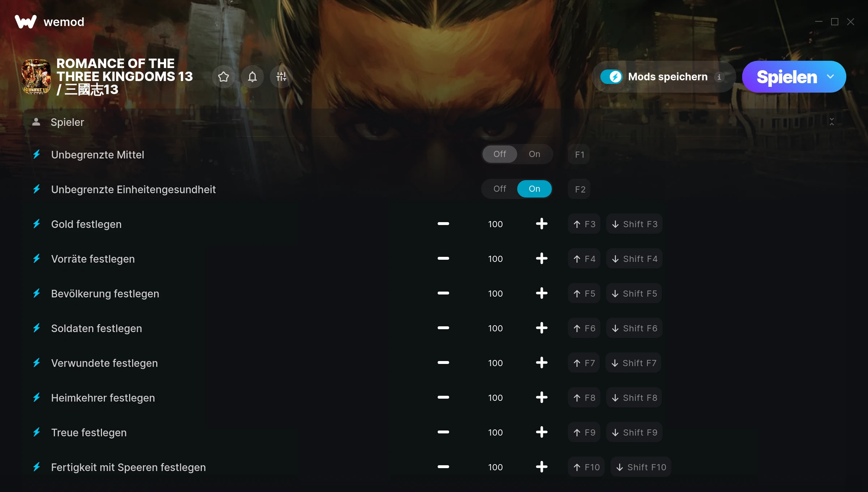Image resolution: width=868 pixels, height=492 pixels.
Task: Click the Spielen button
Action: (787, 77)
